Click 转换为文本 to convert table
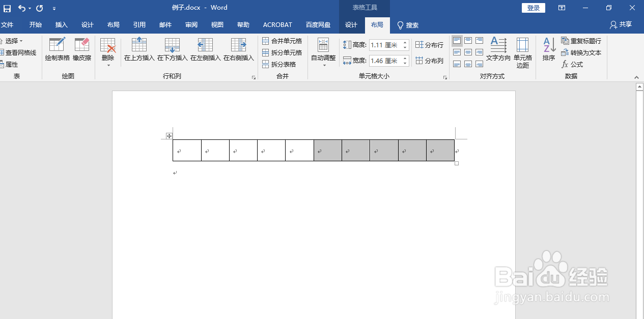644x319 pixels. point(580,52)
